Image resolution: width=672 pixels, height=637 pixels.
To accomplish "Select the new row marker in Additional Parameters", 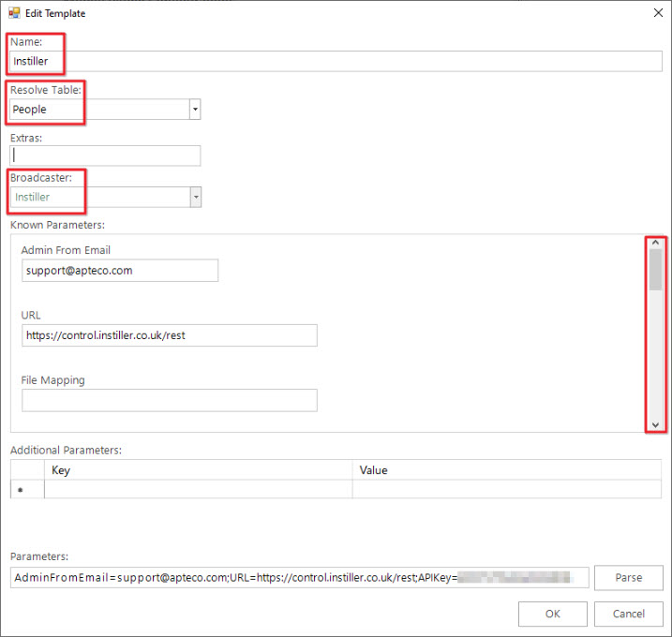I will [x=27, y=489].
